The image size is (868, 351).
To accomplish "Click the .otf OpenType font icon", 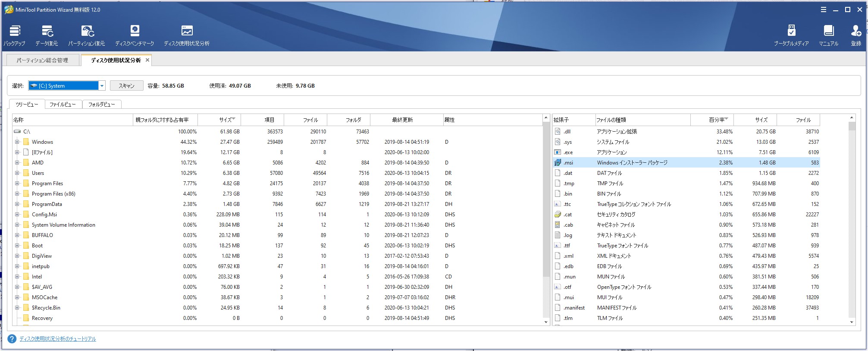I will coord(558,287).
